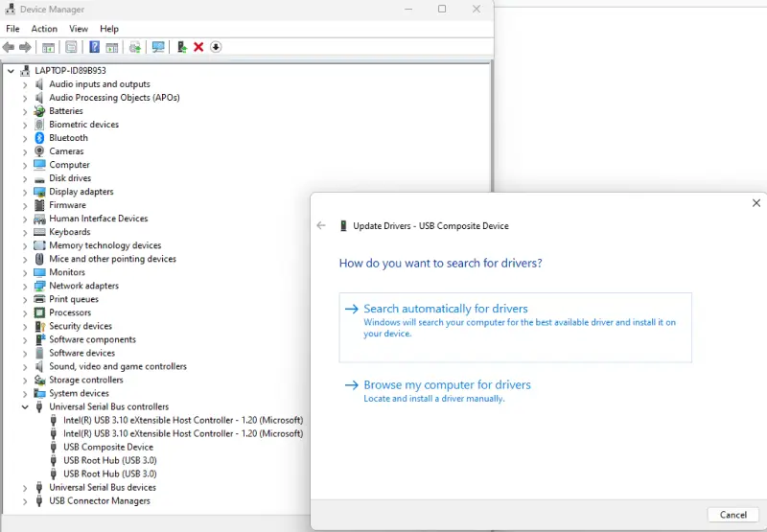This screenshot has width=767, height=532.
Task: Click the Keyboards category icon
Action: 39,232
